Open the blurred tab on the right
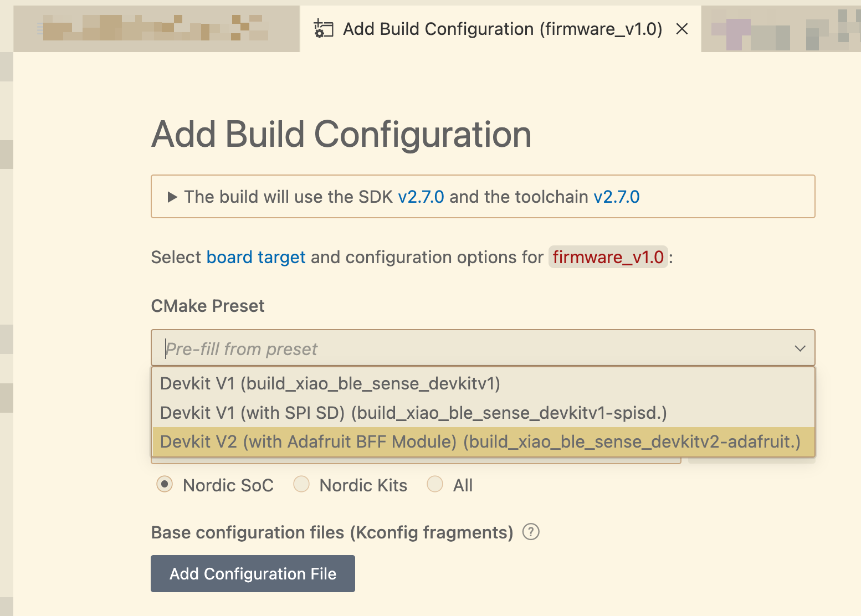 [780, 29]
